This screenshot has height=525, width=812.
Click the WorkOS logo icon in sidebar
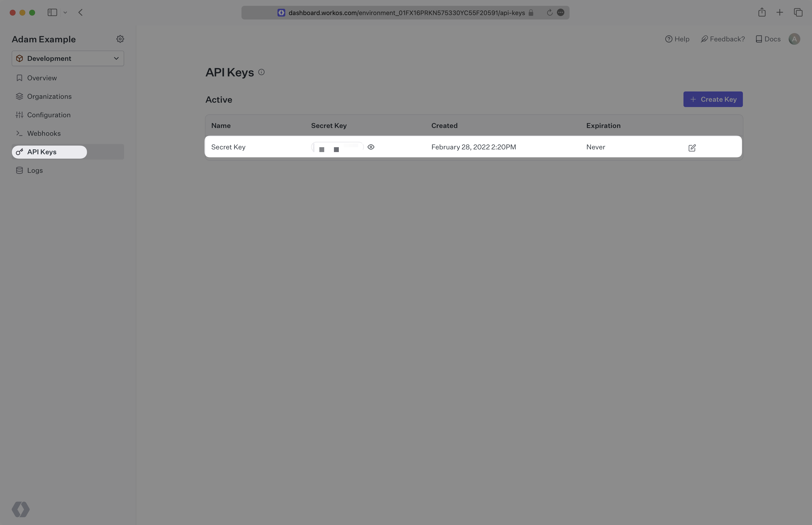coord(21,508)
